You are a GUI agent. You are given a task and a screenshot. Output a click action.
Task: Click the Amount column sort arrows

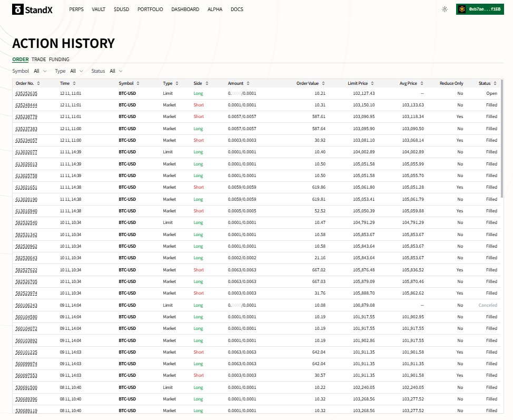pyautogui.click(x=247, y=83)
